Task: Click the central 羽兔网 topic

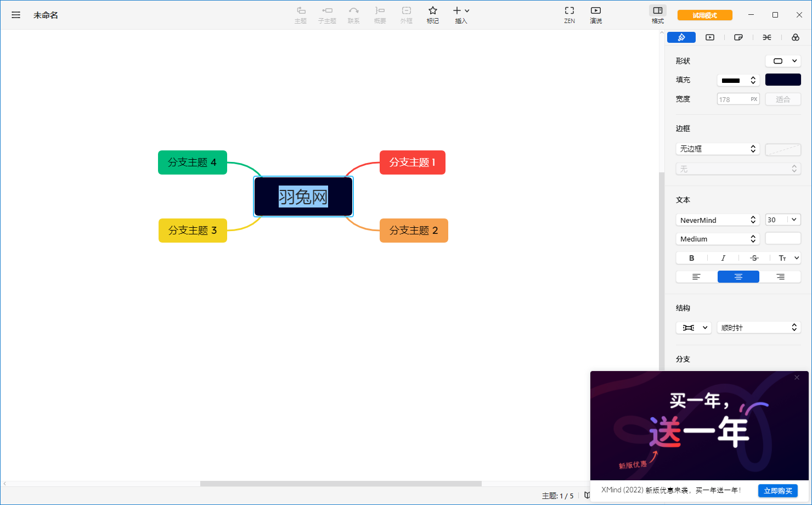Action: [x=303, y=197]
